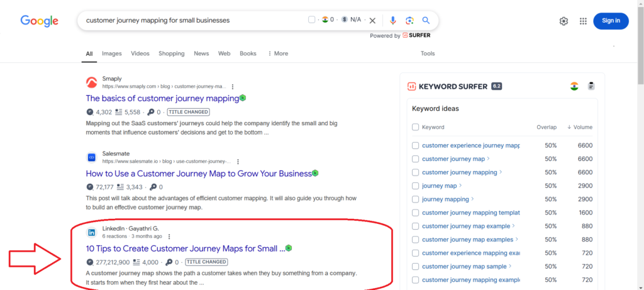
Task: Click in the Google search text field
Action: click(x=193, y=20)
